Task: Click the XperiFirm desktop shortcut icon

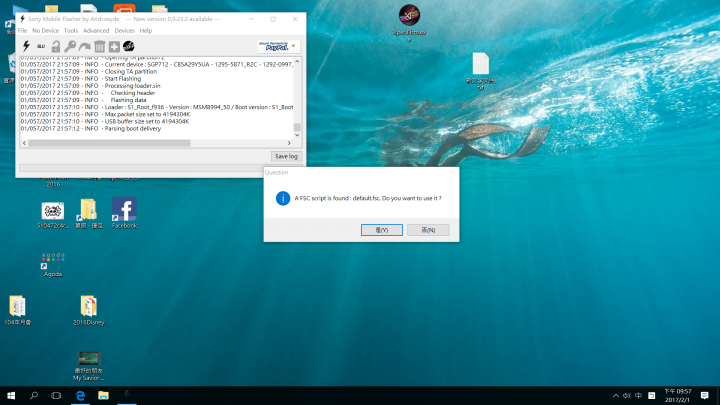Action: 409,16
